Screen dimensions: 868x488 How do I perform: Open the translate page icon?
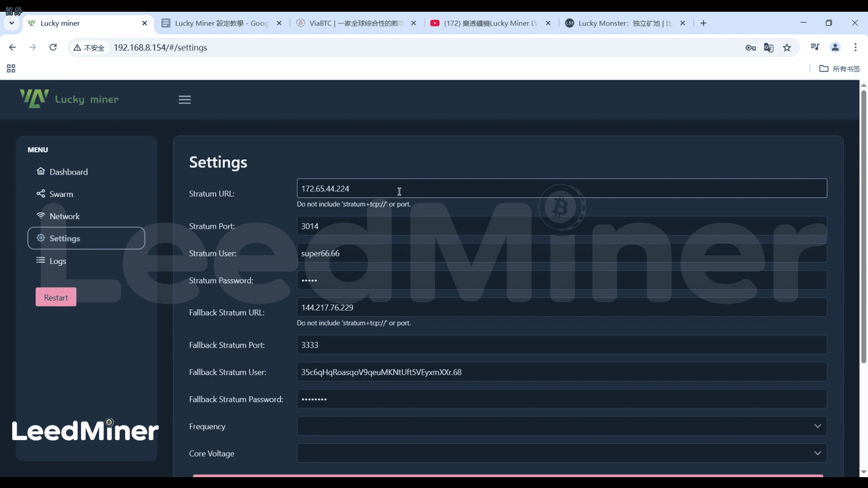coord(769,48)
